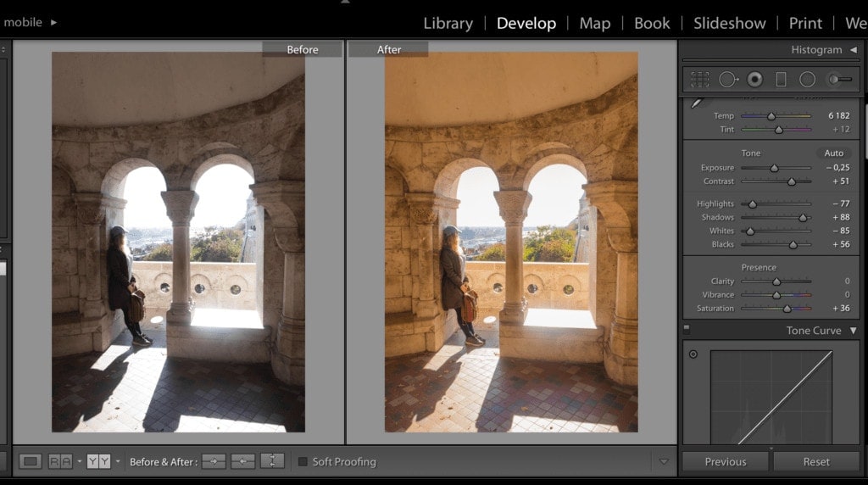Switch to Loupe view mode

(31, 462)
